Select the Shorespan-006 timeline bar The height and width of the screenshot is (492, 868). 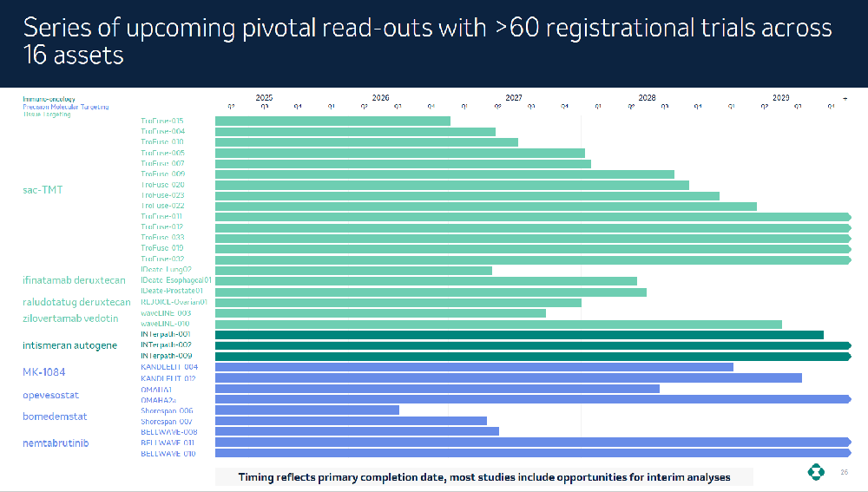(306, 410)
